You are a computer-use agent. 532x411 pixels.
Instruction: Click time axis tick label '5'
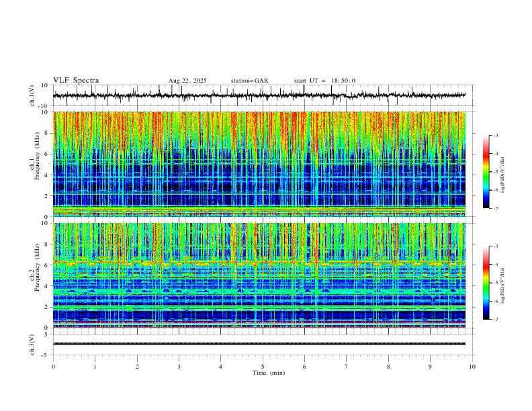pos(263,367)
